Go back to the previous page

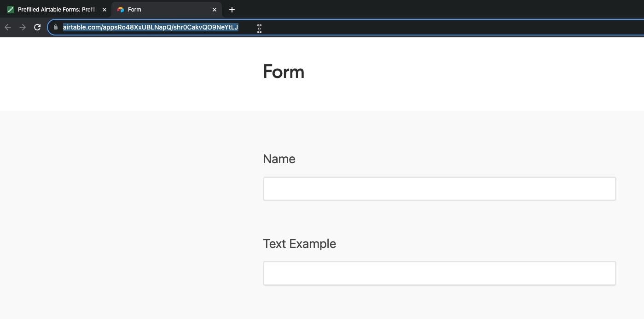tap(8, 27)
